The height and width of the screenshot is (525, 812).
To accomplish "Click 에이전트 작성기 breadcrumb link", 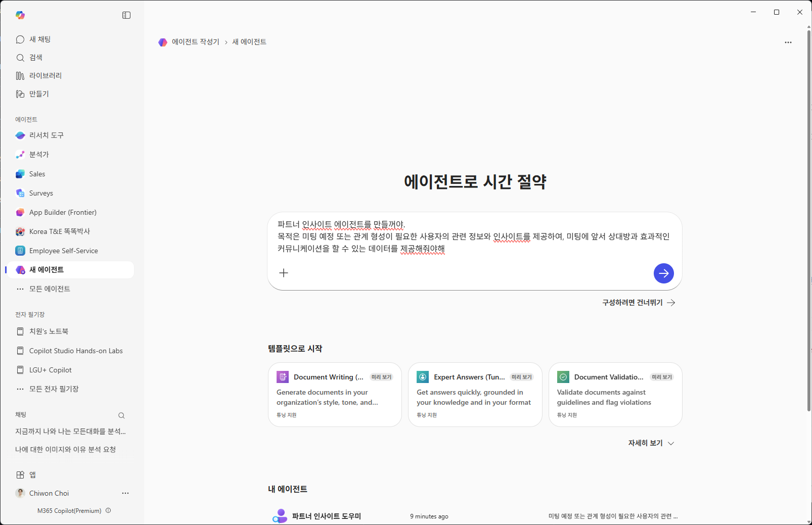I will pos(195,42).
